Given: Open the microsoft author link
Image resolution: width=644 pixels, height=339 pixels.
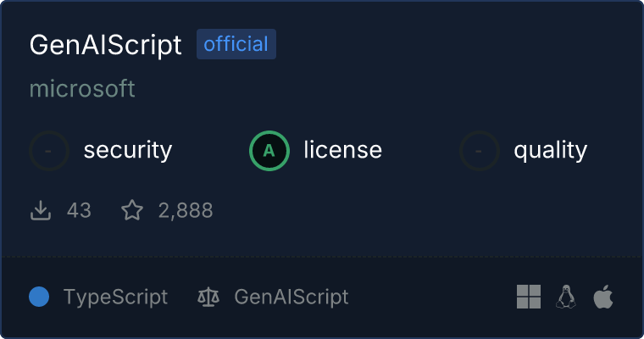Looking at the screenshot, I should click(82, 89).
